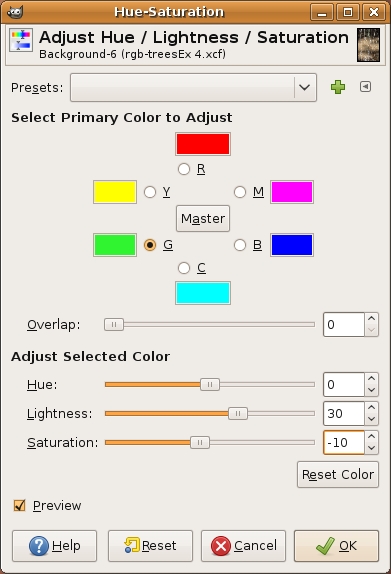Click the image preview thumbnail in header

368,45
